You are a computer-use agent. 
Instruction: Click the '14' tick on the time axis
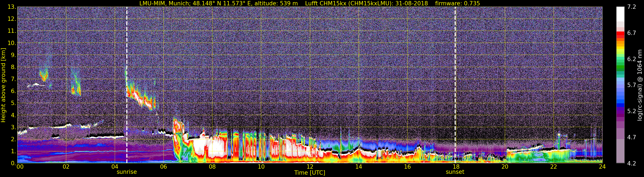click(x=358, y=167)
